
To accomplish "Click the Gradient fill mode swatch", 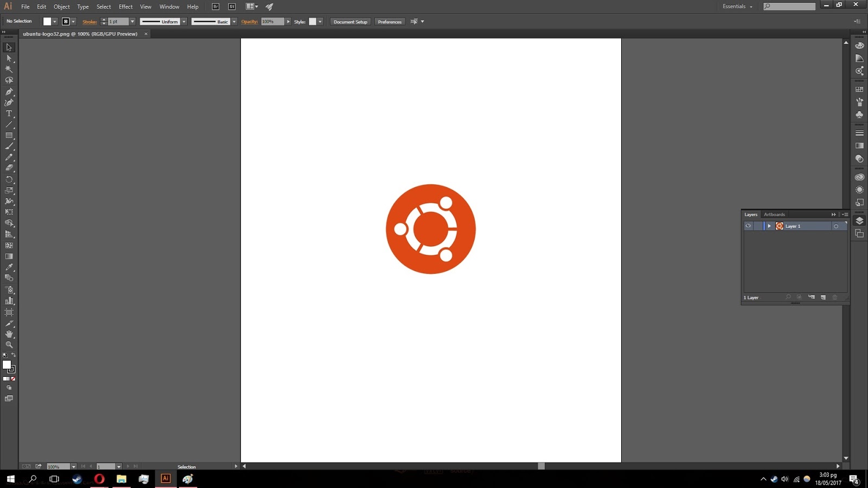I will pyautogui.click(x=9, y=379).
